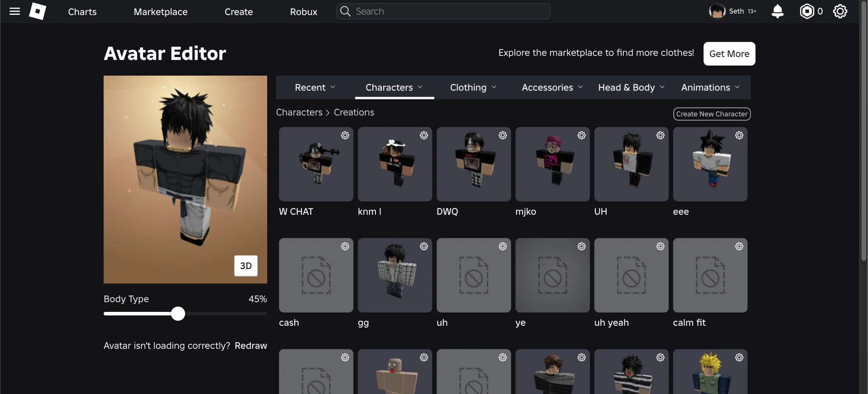Viewport: 868px width, 394px height.
Task: Open the notifications bell
Action: (x=777, y=11)
